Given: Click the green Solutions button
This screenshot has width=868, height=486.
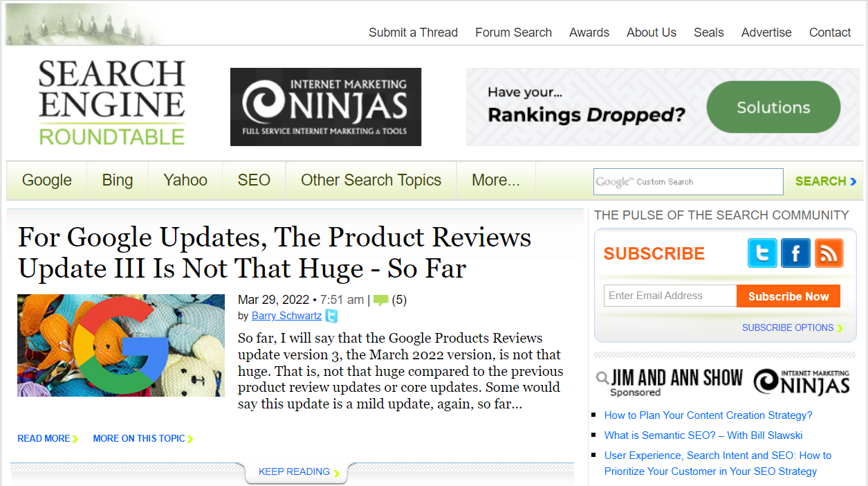Looking at the screenshot, I should [773, 107].
